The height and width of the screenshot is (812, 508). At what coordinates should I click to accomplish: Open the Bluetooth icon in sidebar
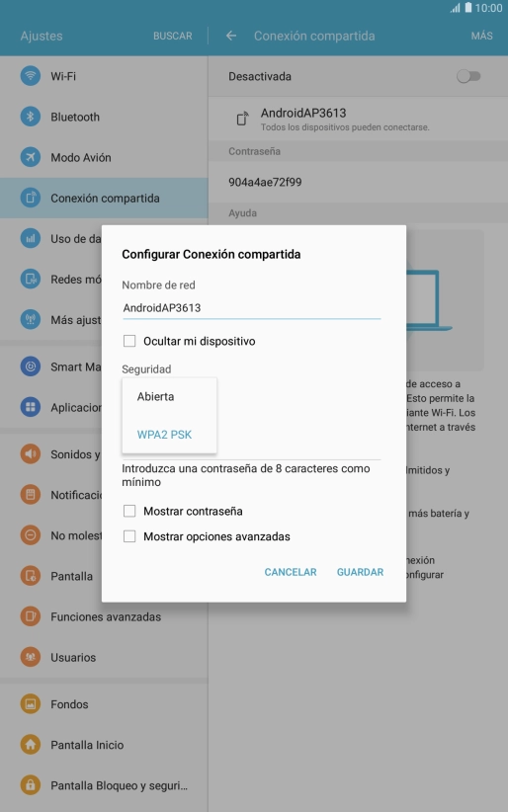[x=31, y=117]
